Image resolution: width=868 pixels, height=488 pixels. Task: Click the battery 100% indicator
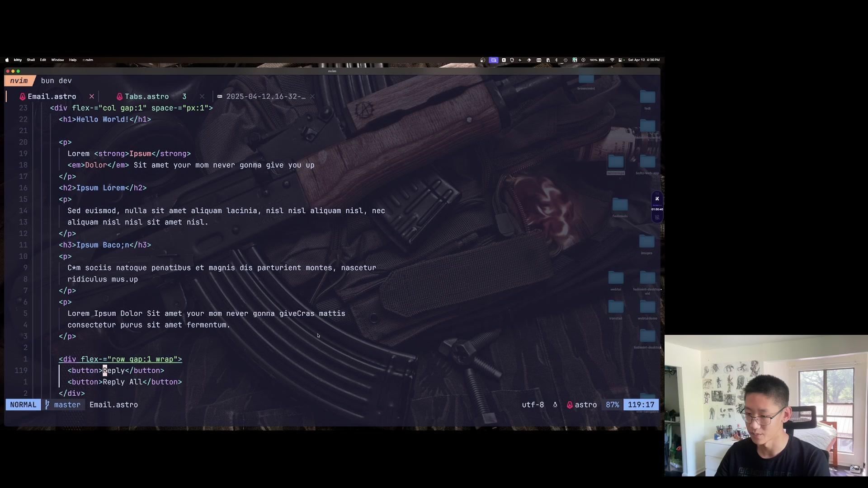tap(597, 60)
